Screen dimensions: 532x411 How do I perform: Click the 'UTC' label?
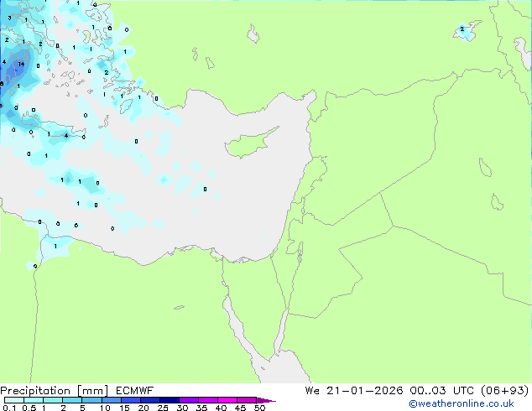[x=464, y=391]
